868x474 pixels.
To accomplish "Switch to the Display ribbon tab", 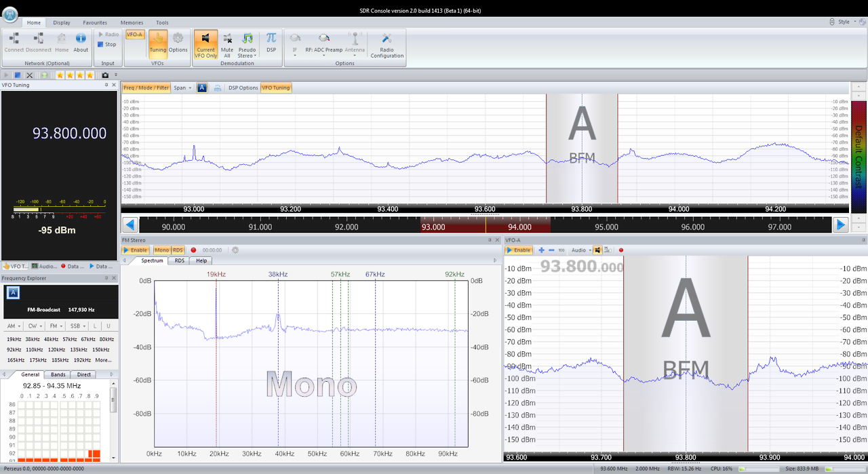I will (61, 22).
